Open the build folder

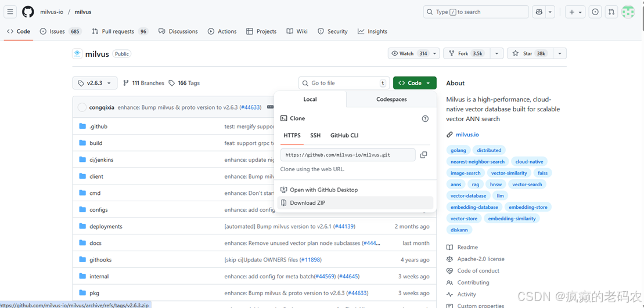96,143
